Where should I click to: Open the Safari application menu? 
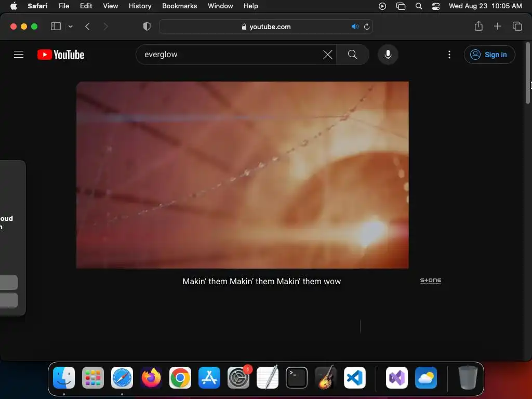tap(37, 6)
